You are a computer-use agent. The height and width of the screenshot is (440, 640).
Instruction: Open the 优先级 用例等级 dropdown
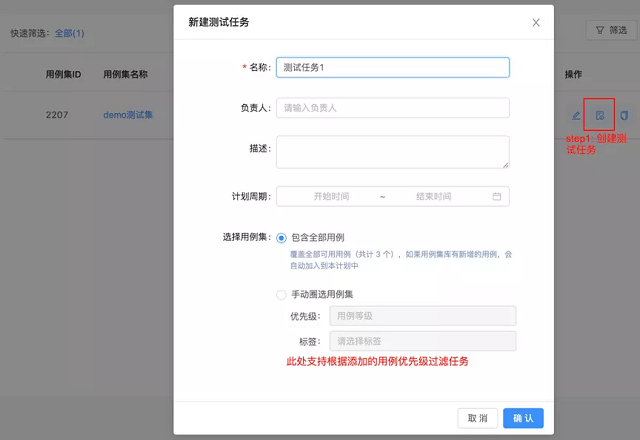click(423, 316)
